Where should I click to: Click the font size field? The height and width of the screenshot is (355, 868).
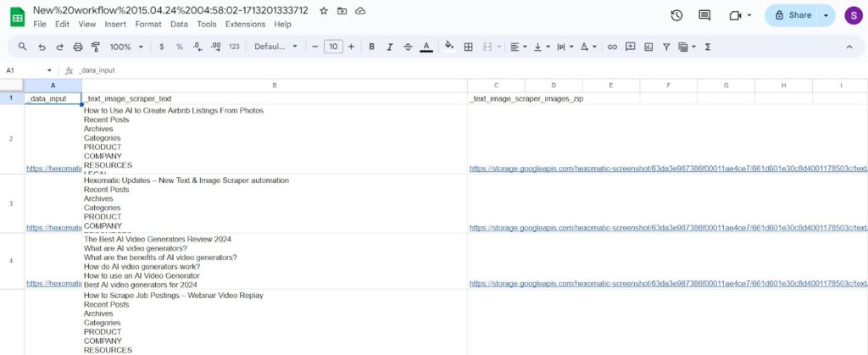click(x=333, y=47)
